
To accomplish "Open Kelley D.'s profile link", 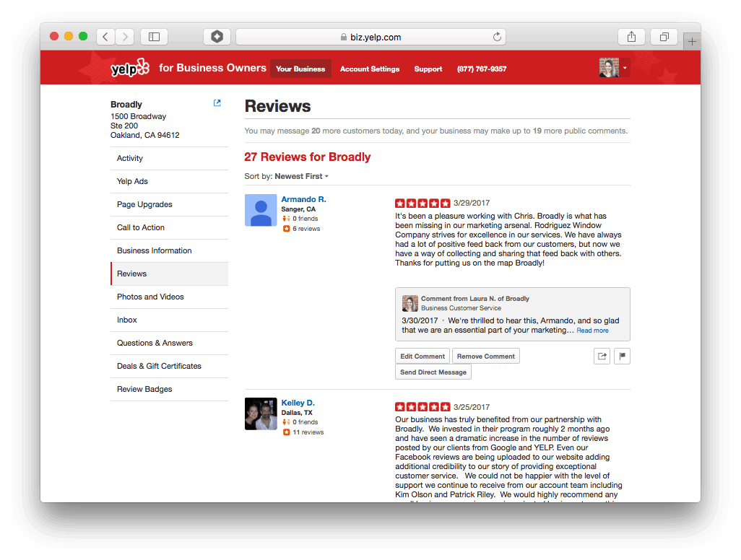I will pyautogui.click(x=298, y=403).
